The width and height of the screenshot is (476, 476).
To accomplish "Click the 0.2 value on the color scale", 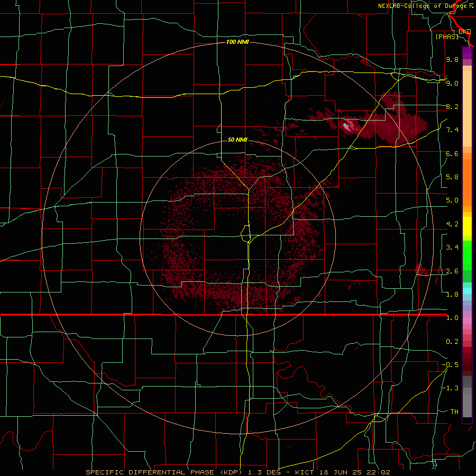I will point(452,342).
